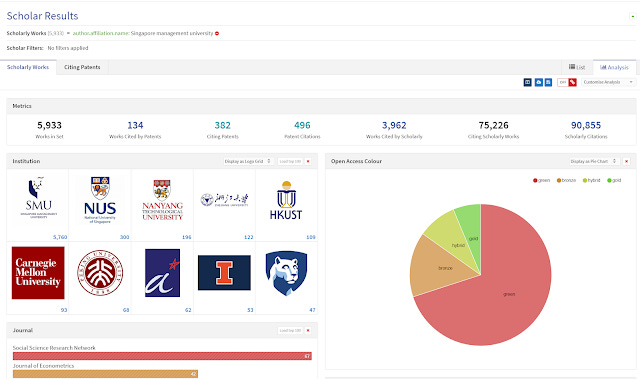
Task: Select the Penn State lion shield logo
Action: [286, 273]
